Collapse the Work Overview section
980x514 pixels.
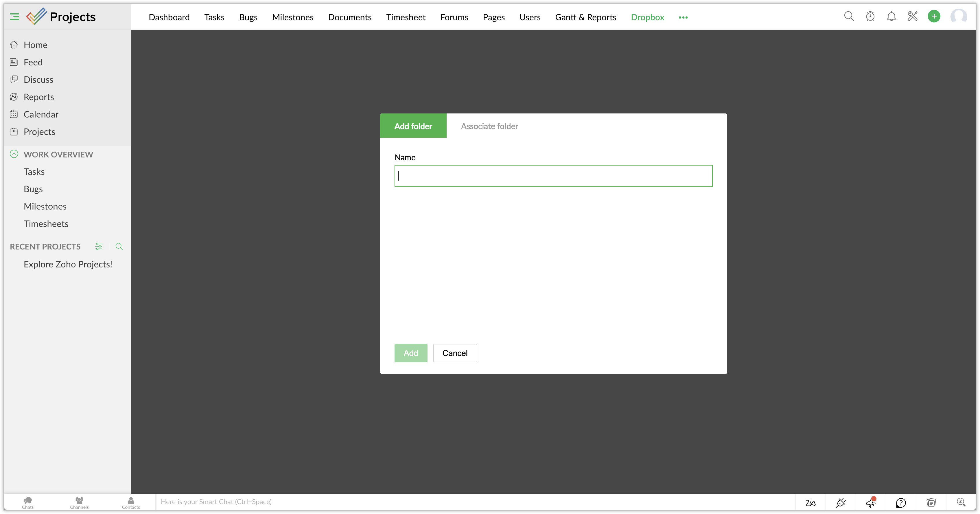point(14,154)
